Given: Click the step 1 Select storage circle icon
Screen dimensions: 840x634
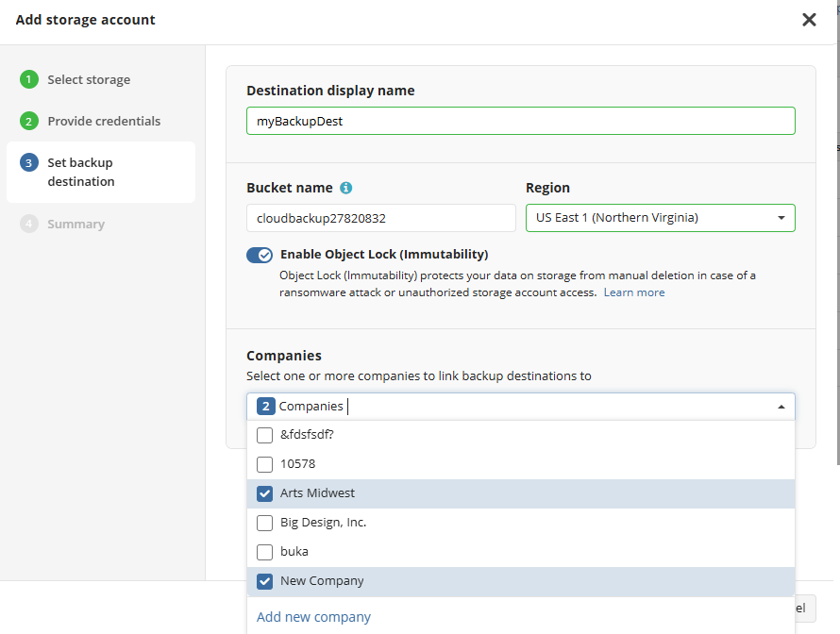Looking at the screenshot, I should (x=29, y=80).
